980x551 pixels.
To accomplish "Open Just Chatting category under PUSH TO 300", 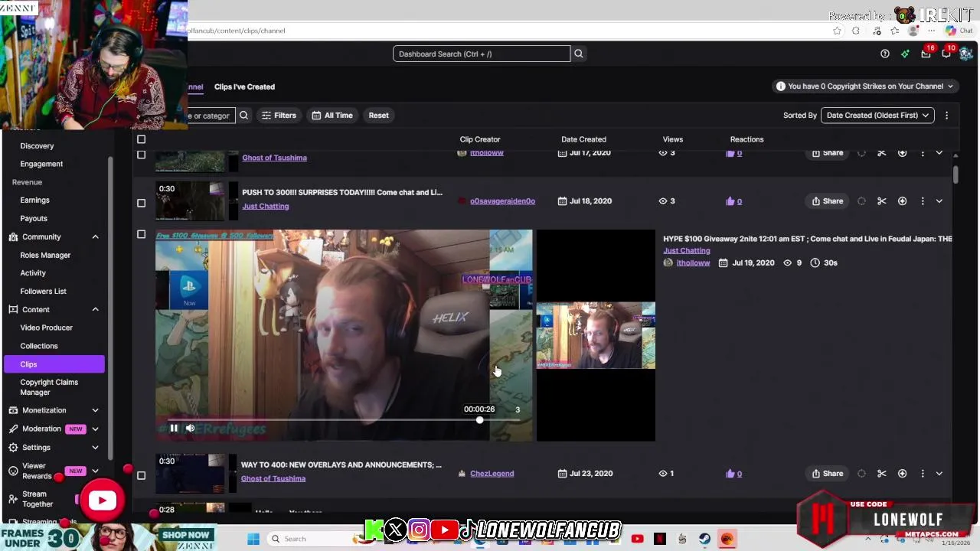I will 265,206.
